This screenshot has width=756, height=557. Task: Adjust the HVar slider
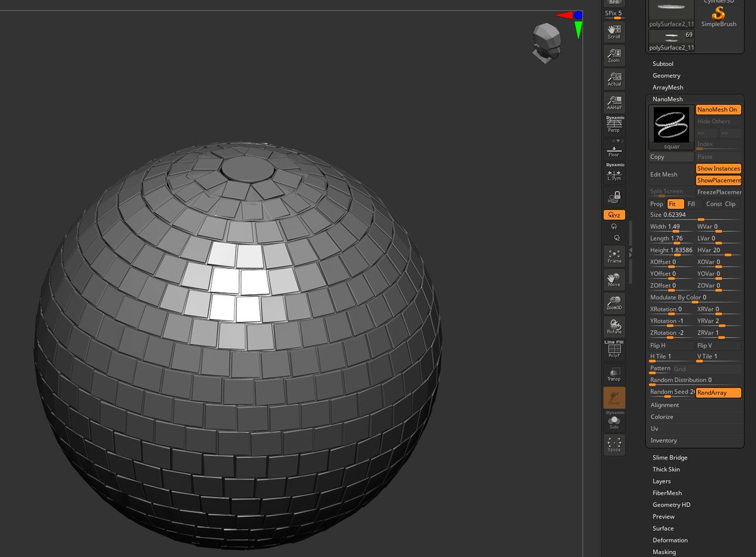pos(718,251)
